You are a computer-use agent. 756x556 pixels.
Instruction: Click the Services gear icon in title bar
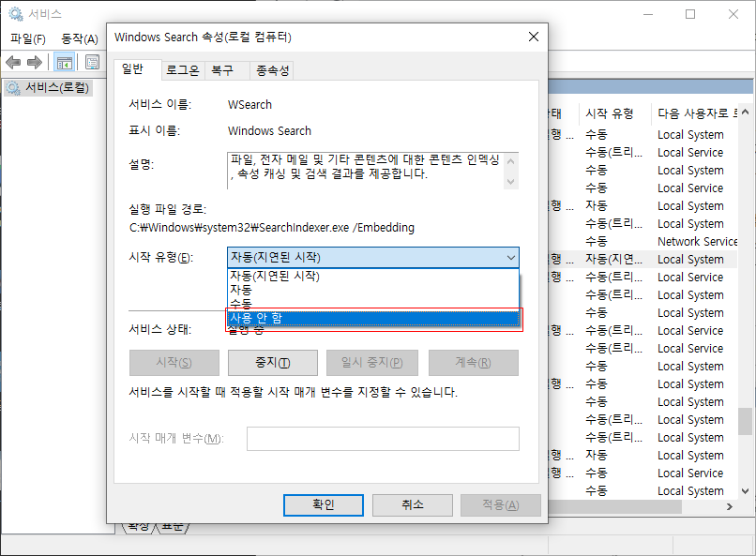[16, 14]
